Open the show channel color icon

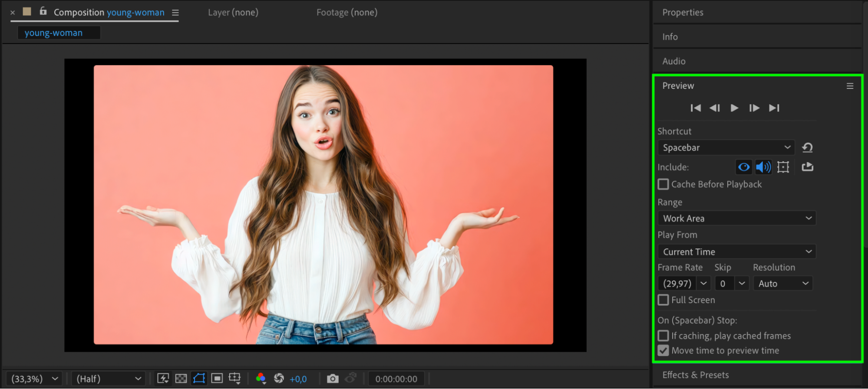click(261, 379)
